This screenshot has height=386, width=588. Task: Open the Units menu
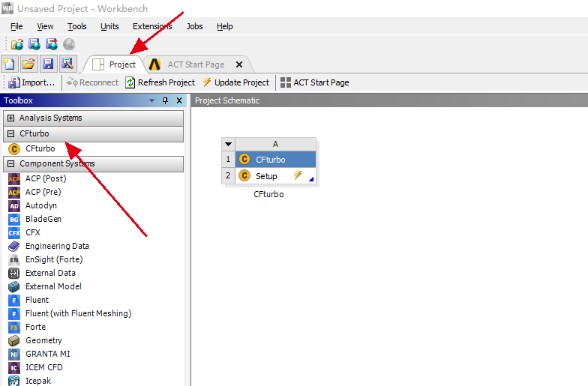tap(109, 26)
